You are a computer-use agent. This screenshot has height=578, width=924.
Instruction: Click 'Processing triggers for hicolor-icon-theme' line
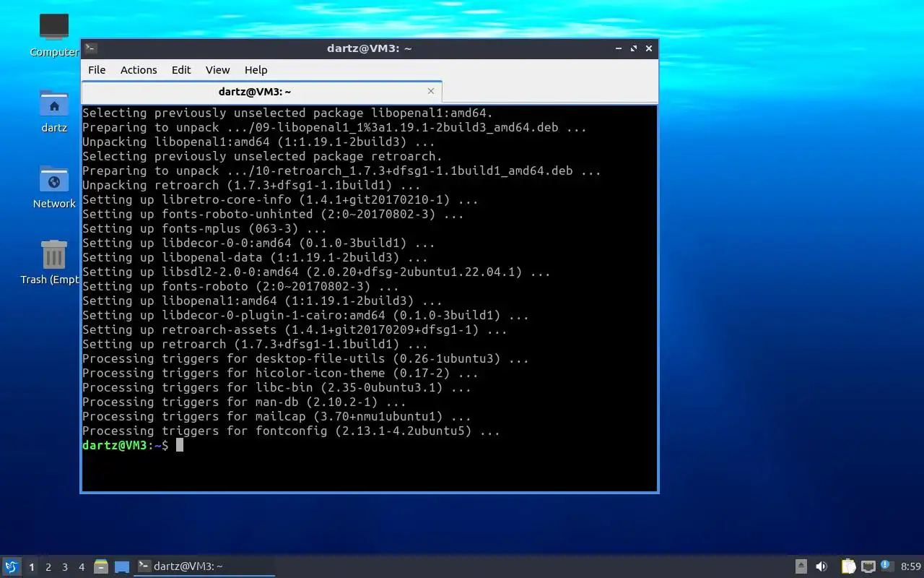tap(280, 373)
